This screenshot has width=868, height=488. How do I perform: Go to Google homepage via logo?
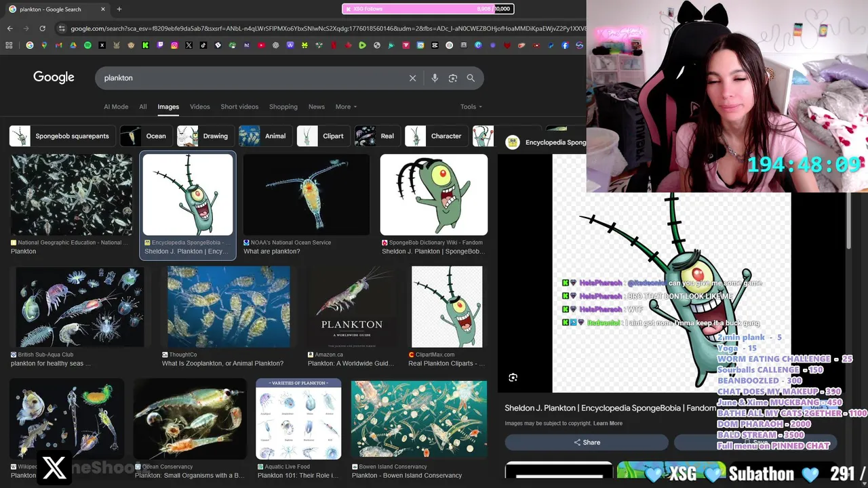(54, 77)
